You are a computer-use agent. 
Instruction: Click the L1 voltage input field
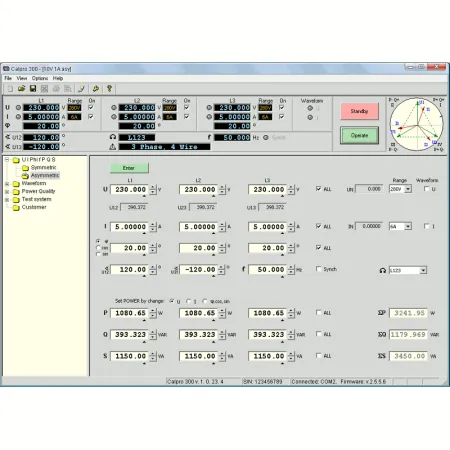(130, 189)
